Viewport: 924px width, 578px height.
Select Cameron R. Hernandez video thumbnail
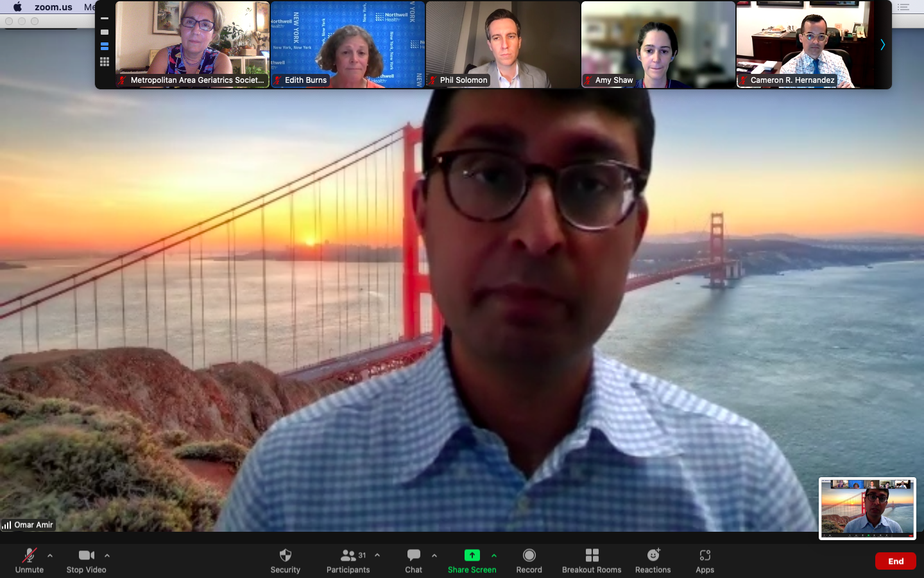[814, 44]
